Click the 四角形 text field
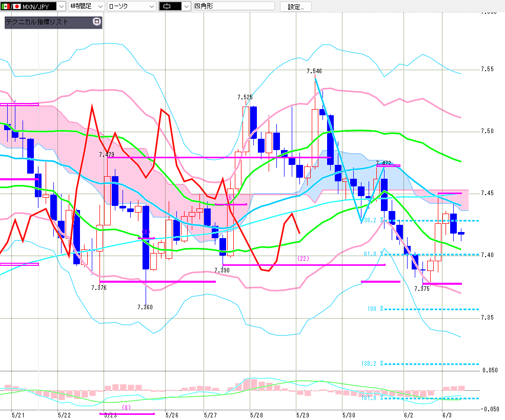Screen dimensions: 505x420 [234, 6]
